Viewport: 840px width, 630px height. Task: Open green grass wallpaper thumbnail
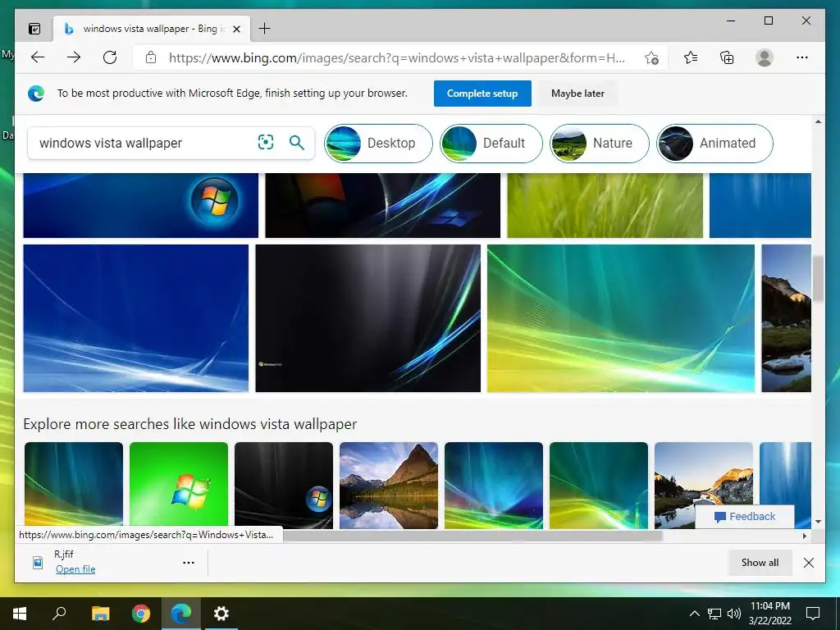tap(605, 205)
